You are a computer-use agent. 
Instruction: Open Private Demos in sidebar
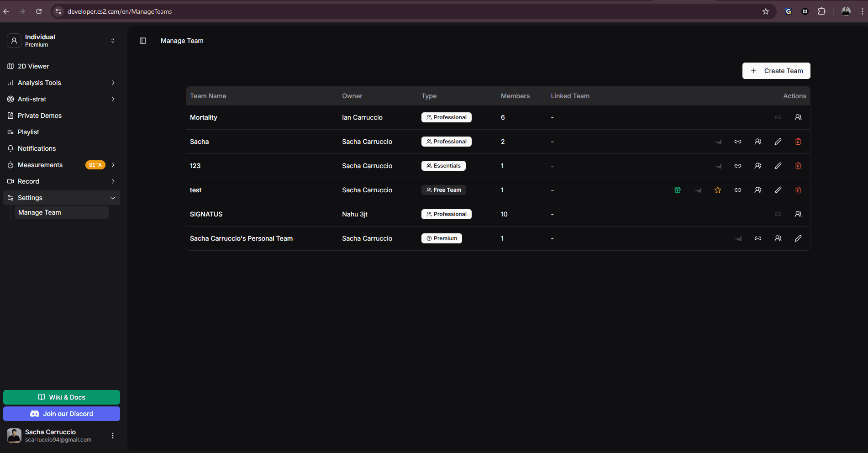[40, 116]
